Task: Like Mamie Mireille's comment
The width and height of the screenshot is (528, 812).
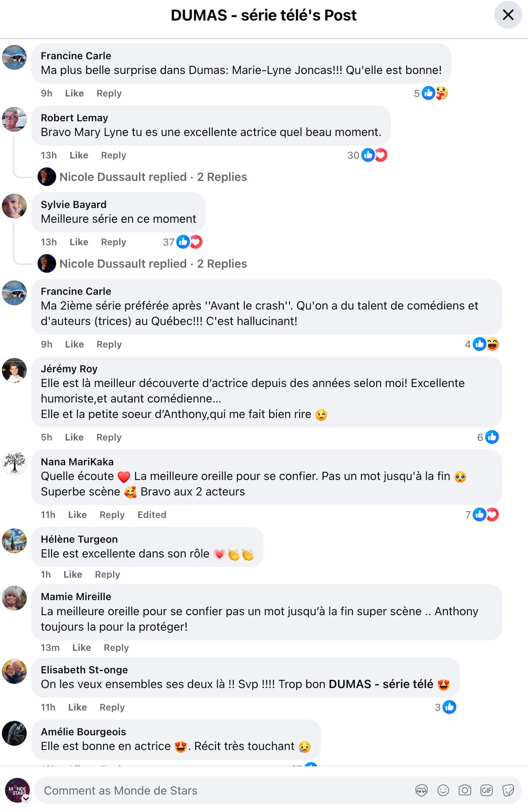Action: point(81,648)
